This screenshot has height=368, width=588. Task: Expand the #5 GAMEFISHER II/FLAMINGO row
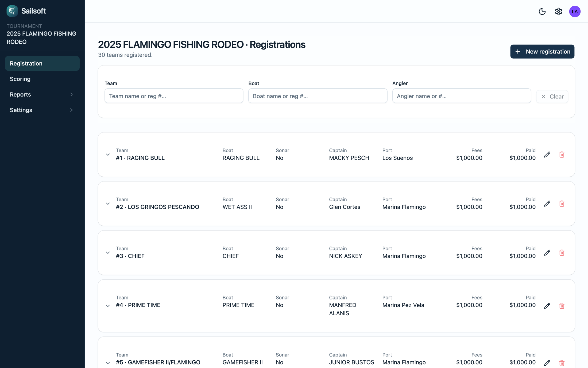pos(108,363)
